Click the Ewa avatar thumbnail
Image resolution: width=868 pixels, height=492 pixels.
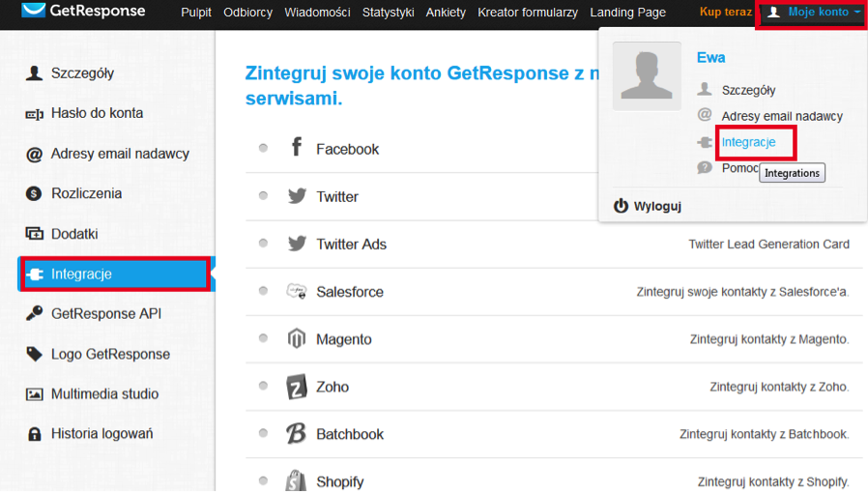coord(647,76)
